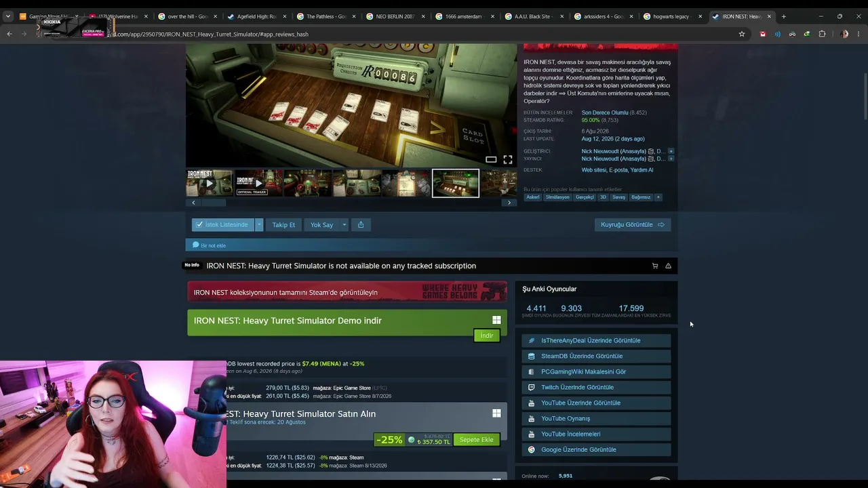This screenshot has height=488, width=868.
Task: Click Son Derece Olumlu review link
Action: tap(605, 113)
